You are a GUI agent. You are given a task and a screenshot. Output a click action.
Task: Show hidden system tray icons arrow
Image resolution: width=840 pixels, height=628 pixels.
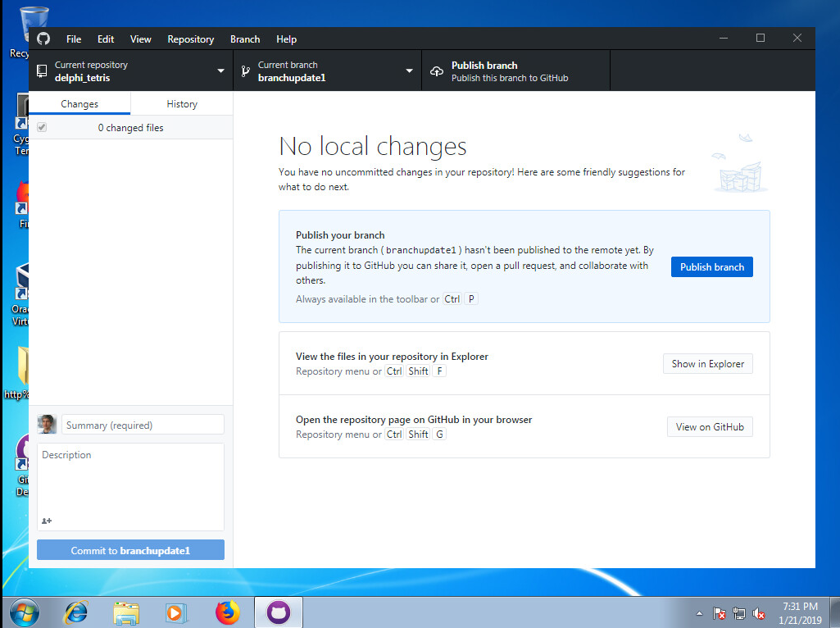[699, 613]
